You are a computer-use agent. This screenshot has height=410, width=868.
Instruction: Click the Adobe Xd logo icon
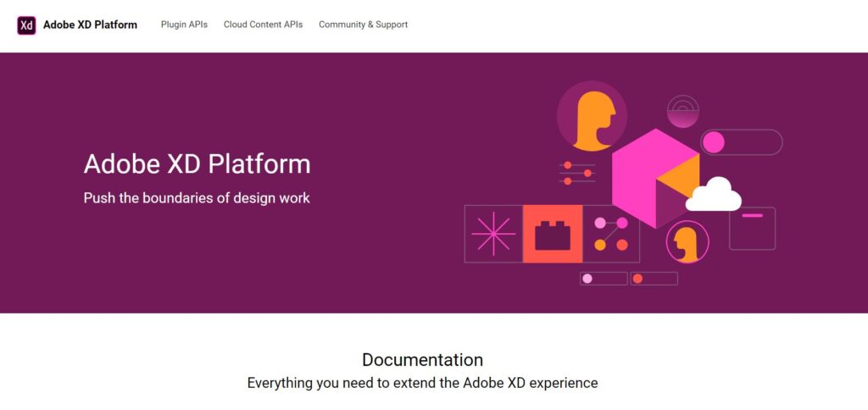(x=26, y=25)
